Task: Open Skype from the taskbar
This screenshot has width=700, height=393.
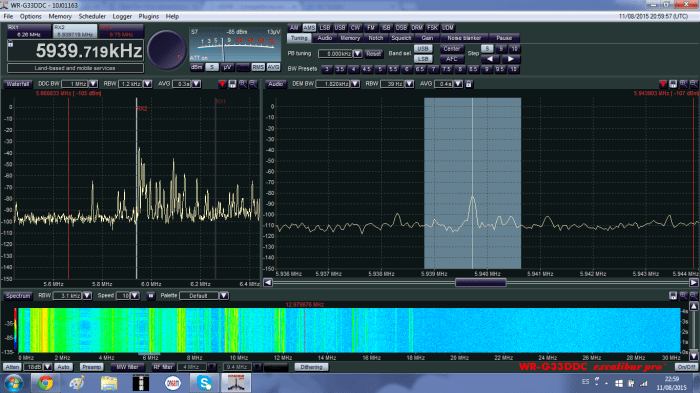Action: point(204,383)
